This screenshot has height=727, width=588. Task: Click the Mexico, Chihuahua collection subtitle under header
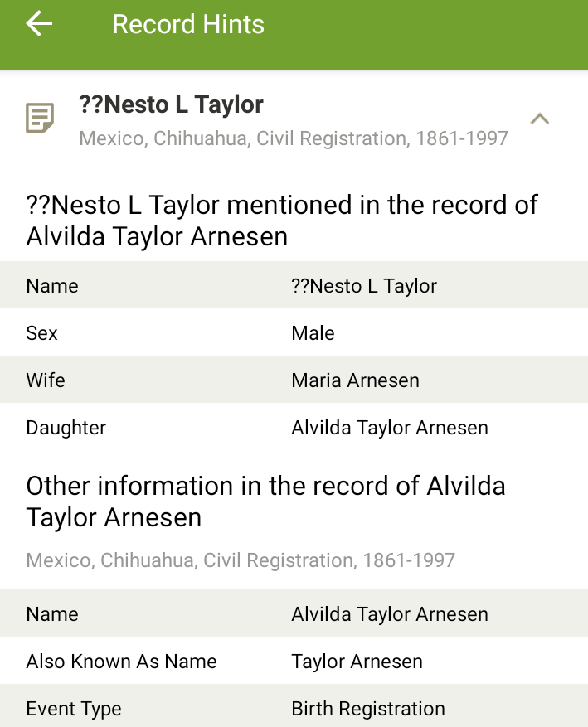click(x=294, y=138)
